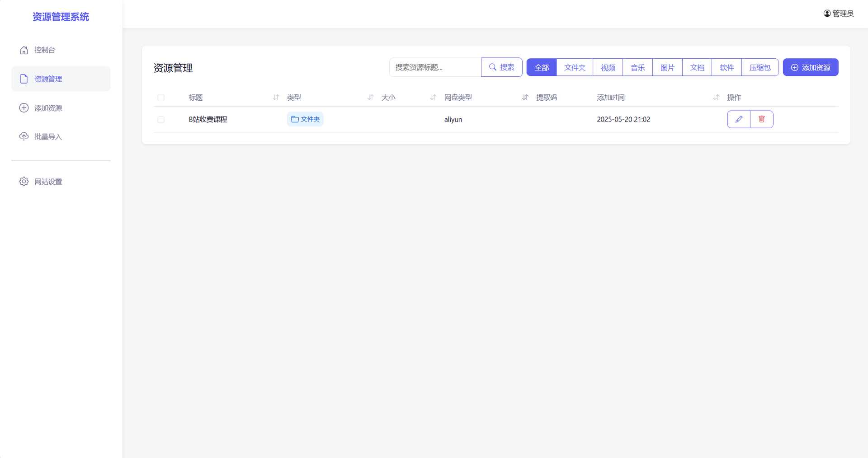Toggle the select-all checkbox in table header
This screenshot has height=458, width=868.
[161, 98]
